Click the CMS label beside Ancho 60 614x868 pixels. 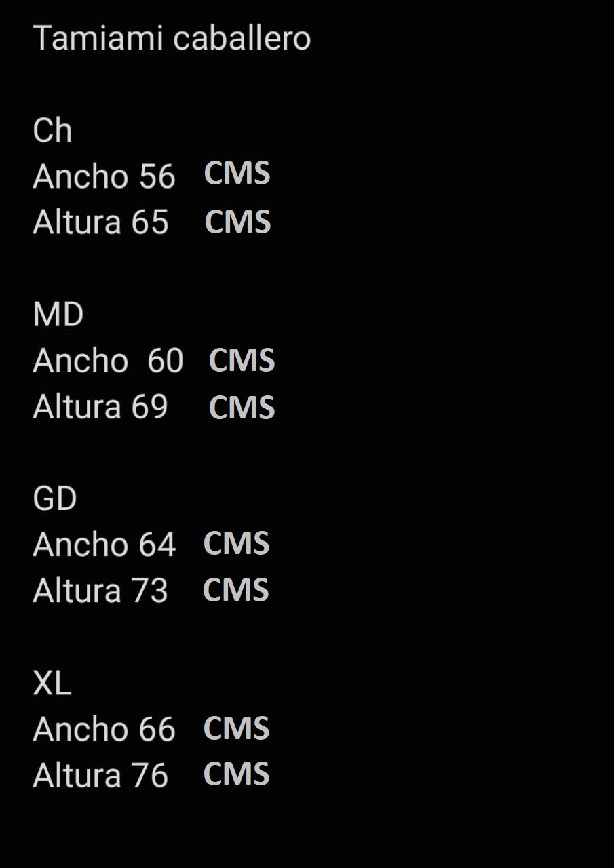click(242, 360)
